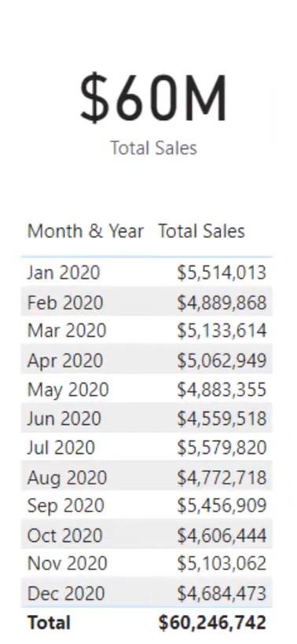Select the Sep 2020 row
Viewport: 297px width, 644px height.
(147, 506)
